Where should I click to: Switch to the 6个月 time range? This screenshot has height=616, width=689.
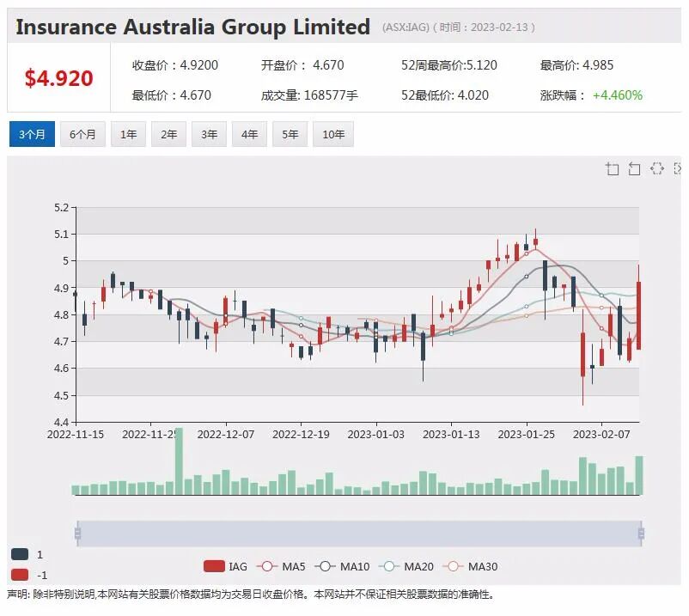tap(82, 134)
